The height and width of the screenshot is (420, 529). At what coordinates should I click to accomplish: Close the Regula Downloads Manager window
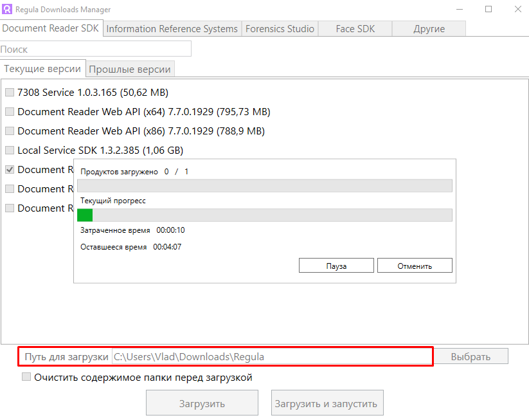(x=518, y=9)
